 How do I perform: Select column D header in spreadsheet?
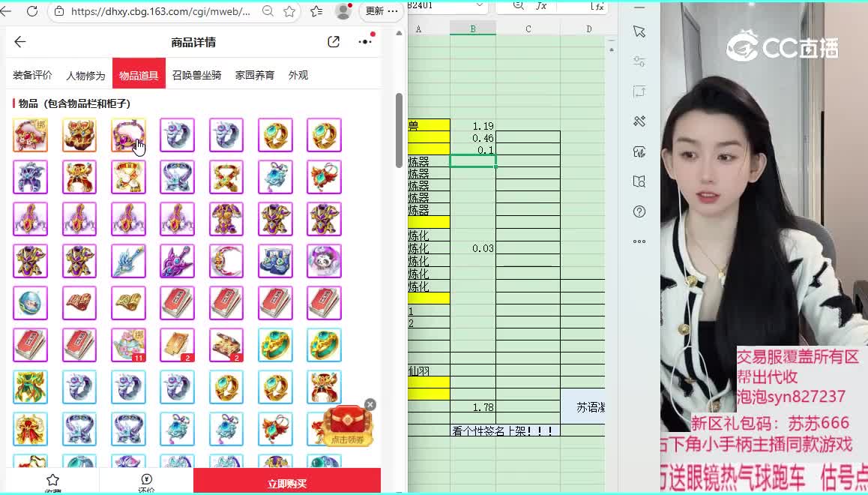click(588, 28)
